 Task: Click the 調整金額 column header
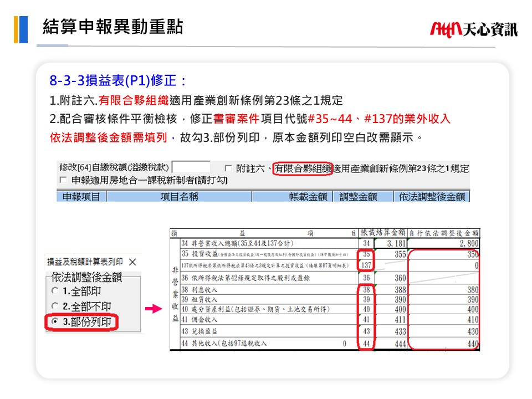358,197
